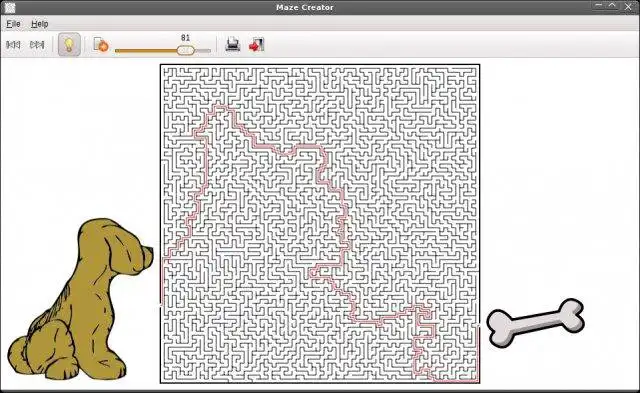Viewport: 640px width, 393px height.
Task: Click the second maze toolbar icon beside it
Action: (x=37, y=45)
